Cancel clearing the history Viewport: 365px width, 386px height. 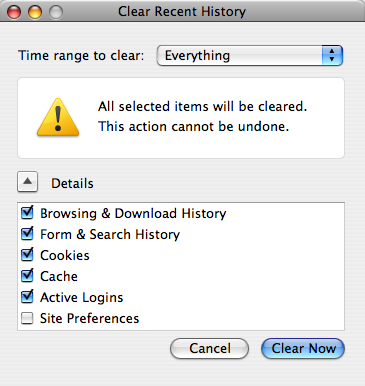coord(209,349)
